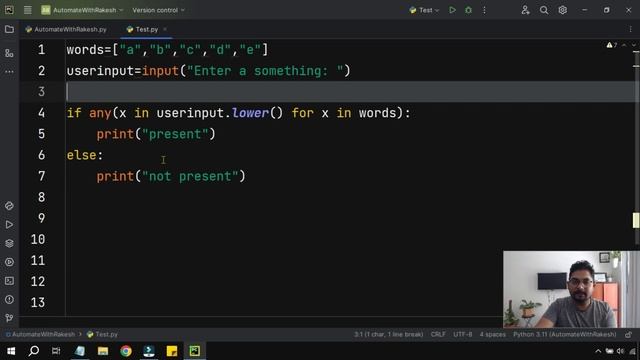
Task: Open Sticky Notes from the taskbar
Action: pyautogui.click(x=172, y=351)
